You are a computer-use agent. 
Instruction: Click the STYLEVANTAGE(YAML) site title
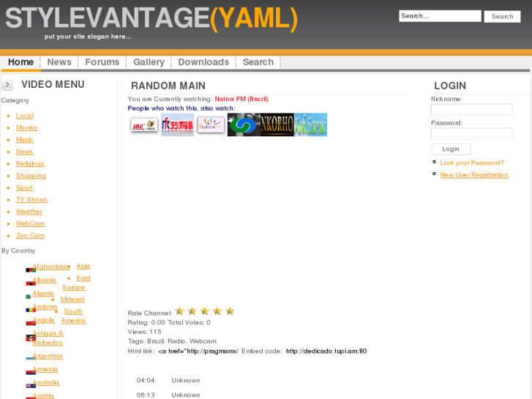click(151, 18)
